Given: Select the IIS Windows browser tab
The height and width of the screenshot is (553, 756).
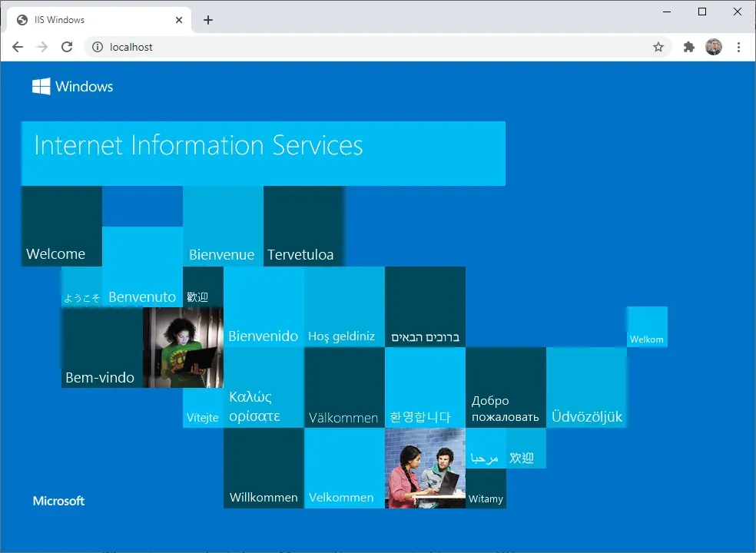Looking at the screenshot, I should coord(92,19).
